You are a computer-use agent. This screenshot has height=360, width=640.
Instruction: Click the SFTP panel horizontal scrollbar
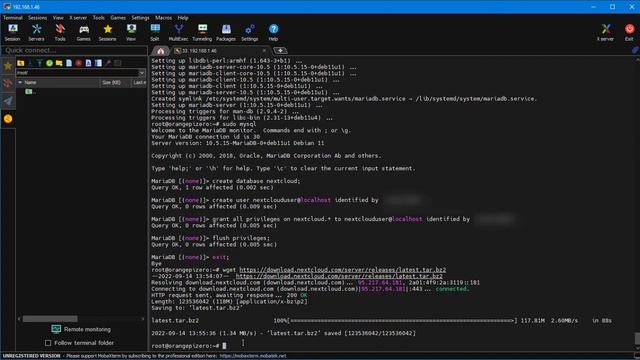click(x=50, y=319)
